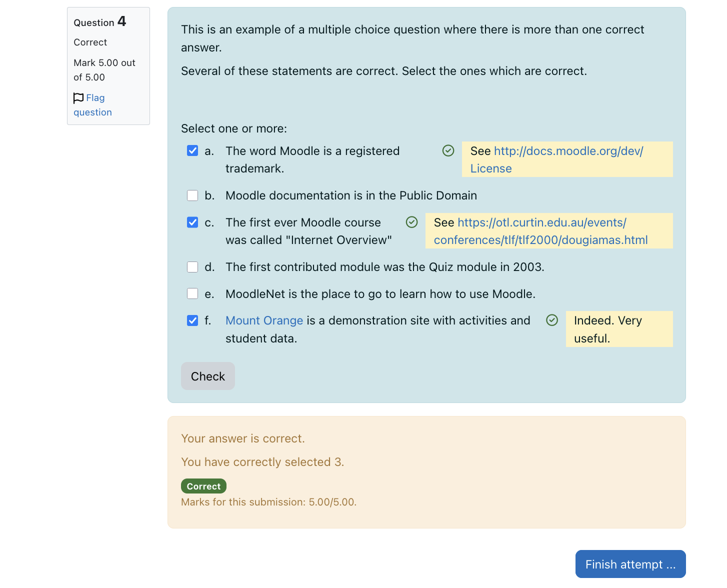
Task: Tick option e about MoodleNet
Action: 192,293
